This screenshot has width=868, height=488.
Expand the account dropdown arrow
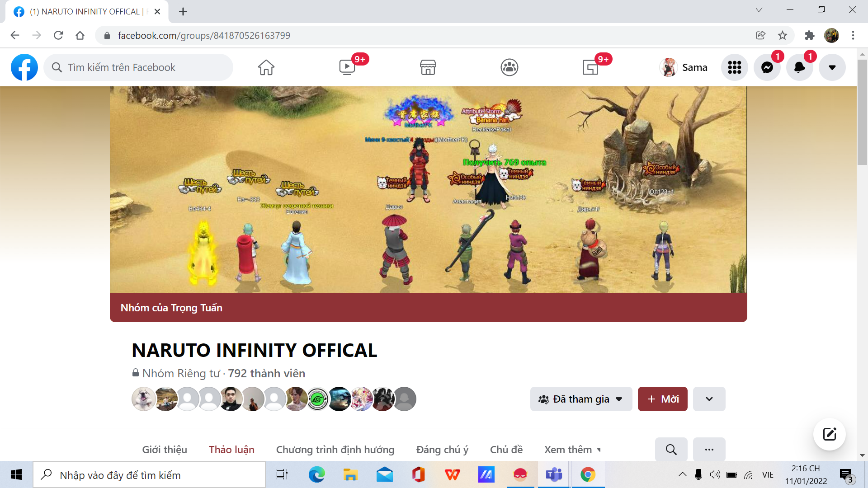tap(832, 67)
